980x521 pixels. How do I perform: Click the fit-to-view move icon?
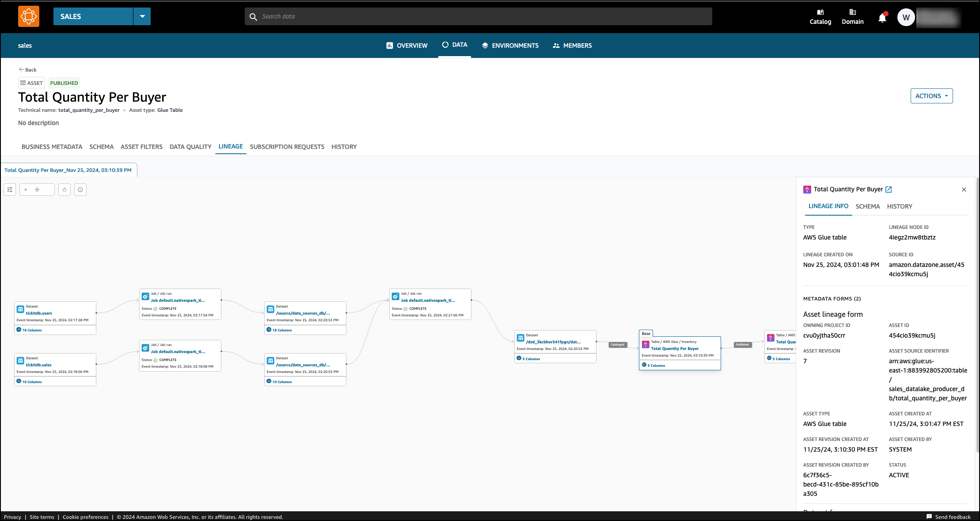pyautogui.click(x=37, y=190)
